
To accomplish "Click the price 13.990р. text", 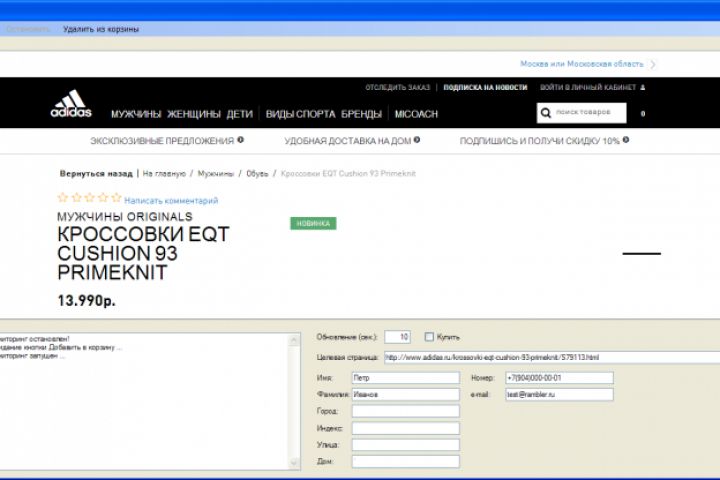I will point(86,300).
